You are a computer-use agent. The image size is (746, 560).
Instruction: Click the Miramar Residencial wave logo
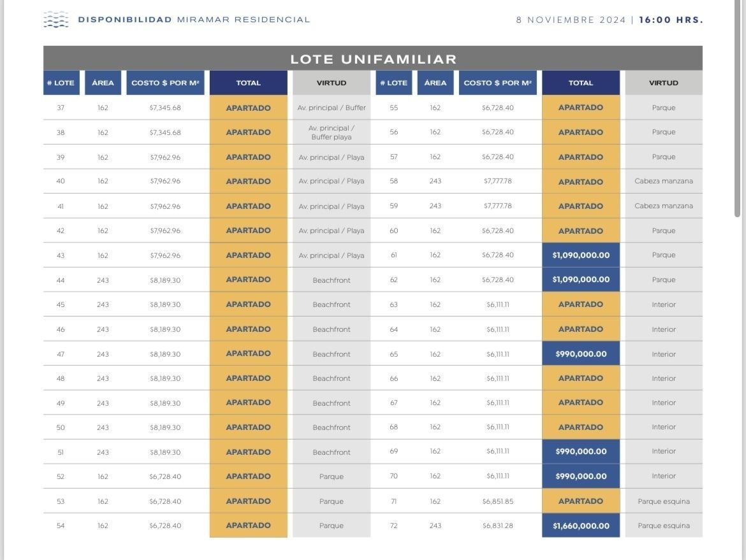point(55,20)
